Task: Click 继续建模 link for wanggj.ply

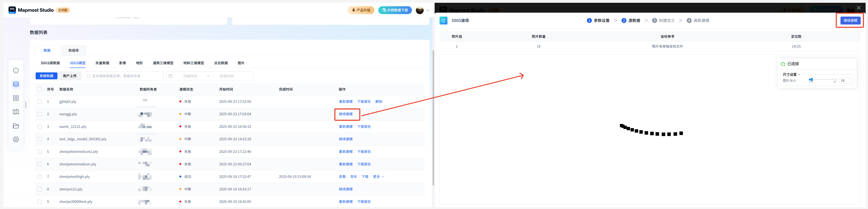Action: pyautogui.click(x=346, y=114)
